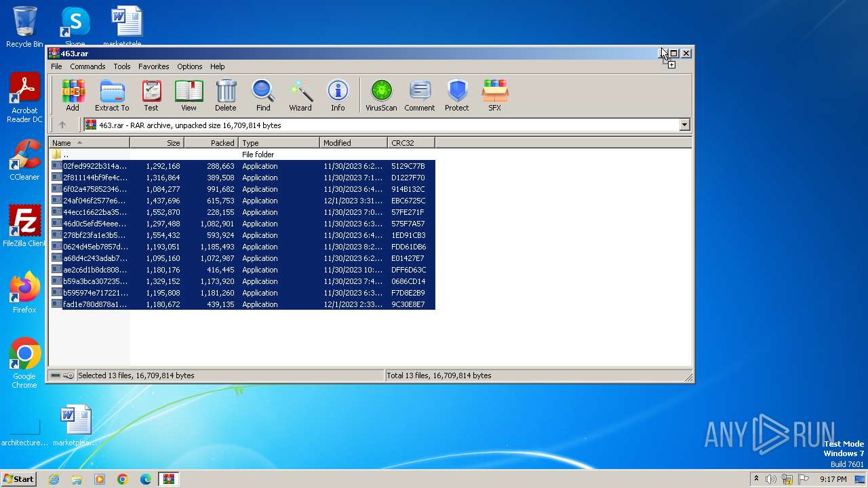Click WinRAR taskbar button
Viewport: 868px width, 488px height.
(x=168, y=479)
